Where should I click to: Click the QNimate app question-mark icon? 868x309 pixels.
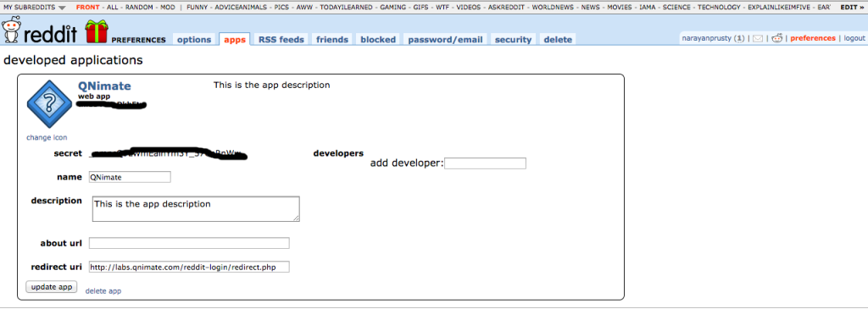[49, 104]
